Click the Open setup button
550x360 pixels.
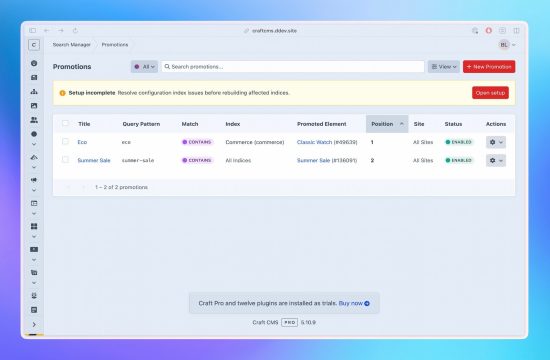[490, 93]
